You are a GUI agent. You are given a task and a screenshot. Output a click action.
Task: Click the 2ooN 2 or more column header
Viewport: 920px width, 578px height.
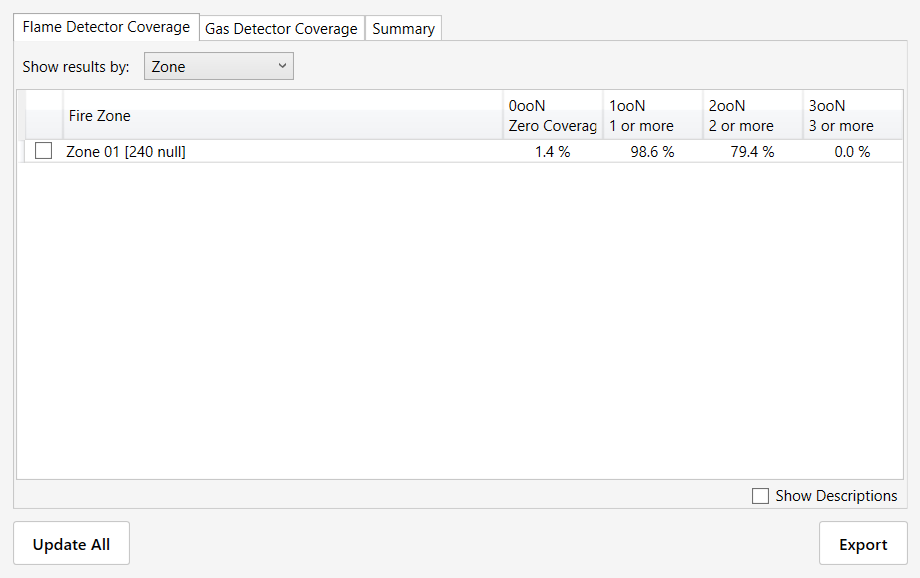753,115
